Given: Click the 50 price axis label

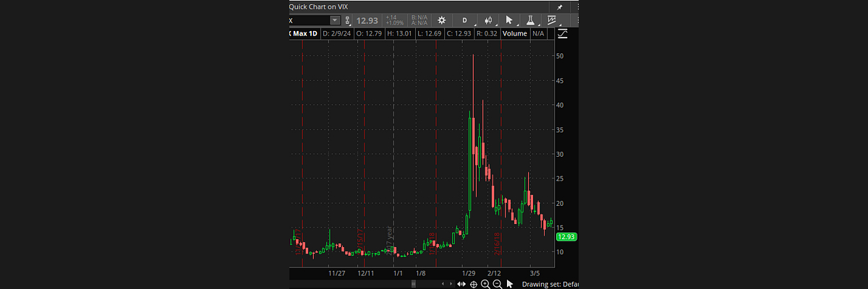Looking at the screenshot, I should pos(560,56).
